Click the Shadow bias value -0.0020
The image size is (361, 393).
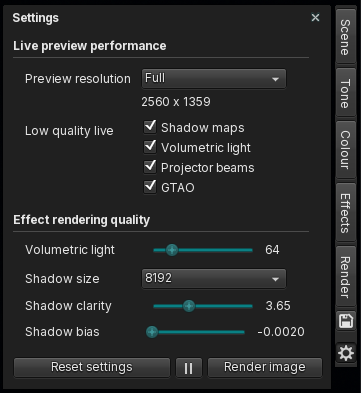(x=281, y=332)
